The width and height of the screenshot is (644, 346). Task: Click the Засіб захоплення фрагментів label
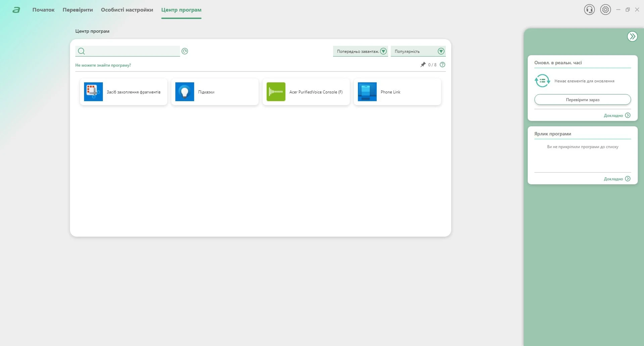pos(133,92)
